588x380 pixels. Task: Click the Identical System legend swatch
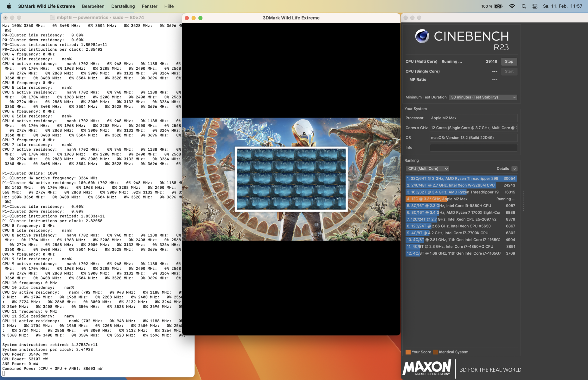coord(436,352)
